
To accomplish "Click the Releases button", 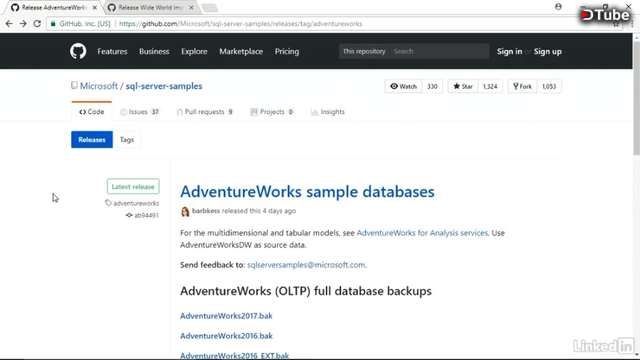I will pos(92,140).
